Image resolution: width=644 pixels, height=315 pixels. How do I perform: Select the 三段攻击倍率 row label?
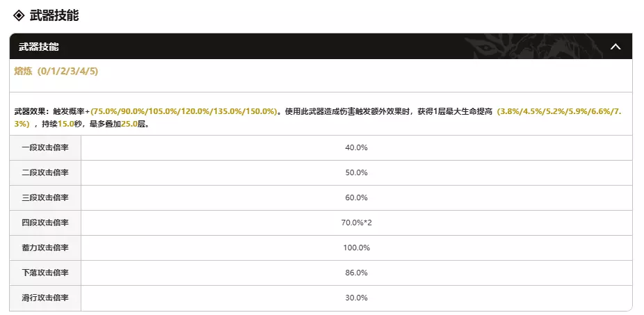click(x=45, y=198)
